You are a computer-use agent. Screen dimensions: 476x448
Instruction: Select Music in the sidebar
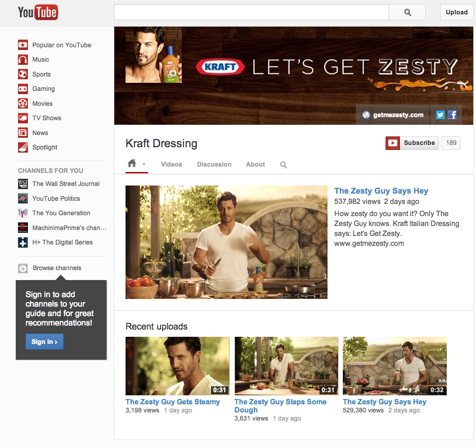tap(40, 59)
